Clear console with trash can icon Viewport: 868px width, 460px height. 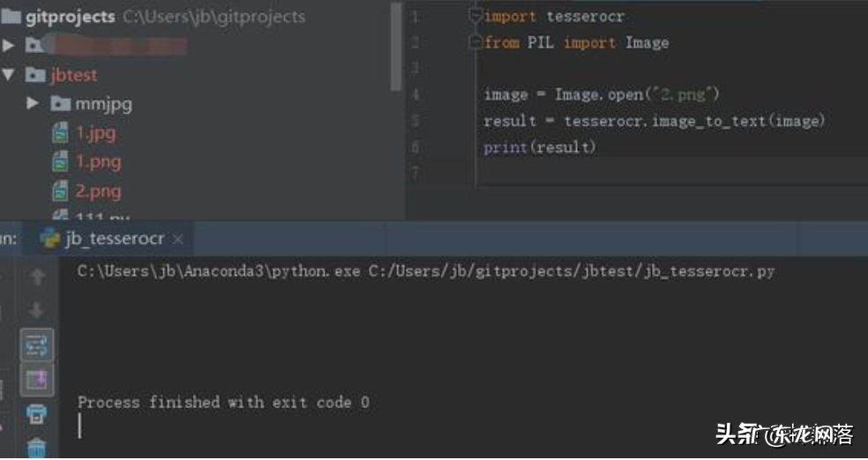tap(37, 447)
